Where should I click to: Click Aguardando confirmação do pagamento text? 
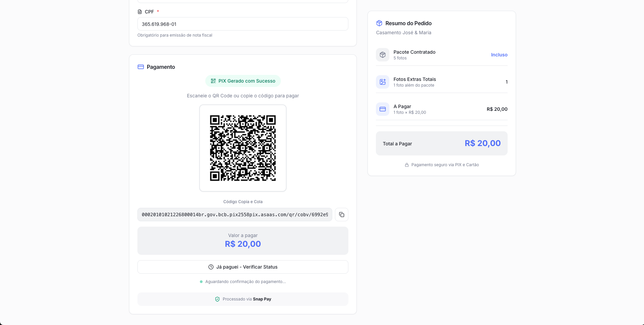pyautogui.click(x=246, y=282)
